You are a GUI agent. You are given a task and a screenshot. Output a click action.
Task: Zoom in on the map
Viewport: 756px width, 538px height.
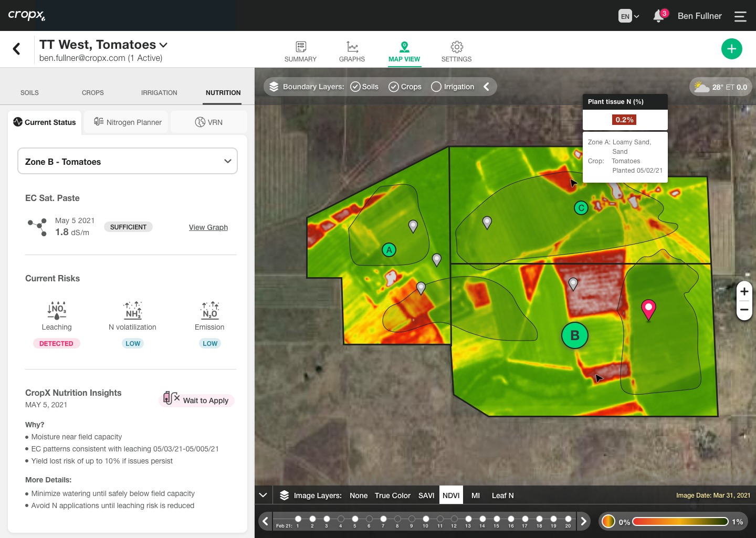[744, 291]
